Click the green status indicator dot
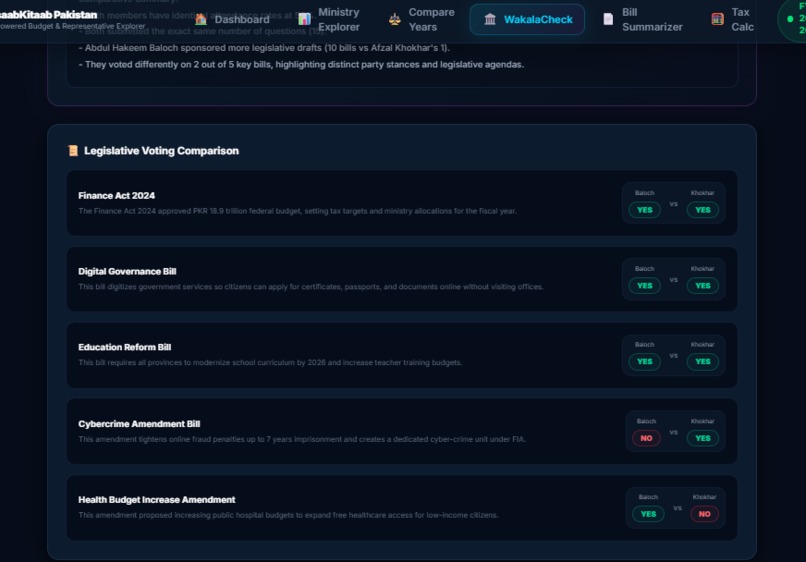Viewport: 806px width, 562px height. tap(790, 19)
